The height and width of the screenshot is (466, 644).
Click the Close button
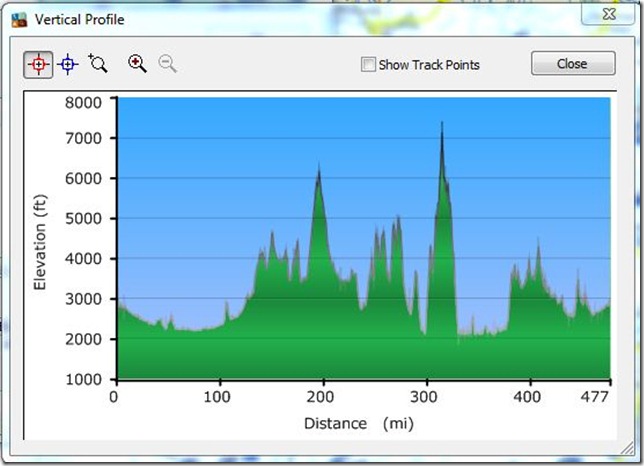point(573,63)
